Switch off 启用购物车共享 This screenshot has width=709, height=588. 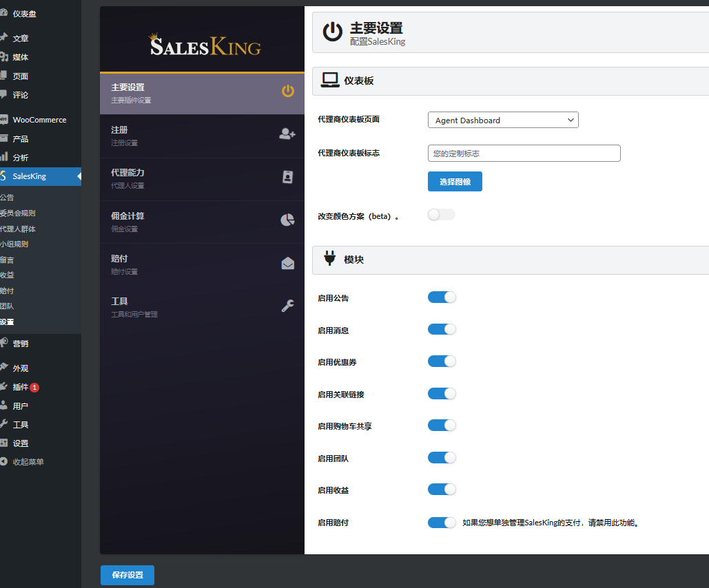pos(442,426)
